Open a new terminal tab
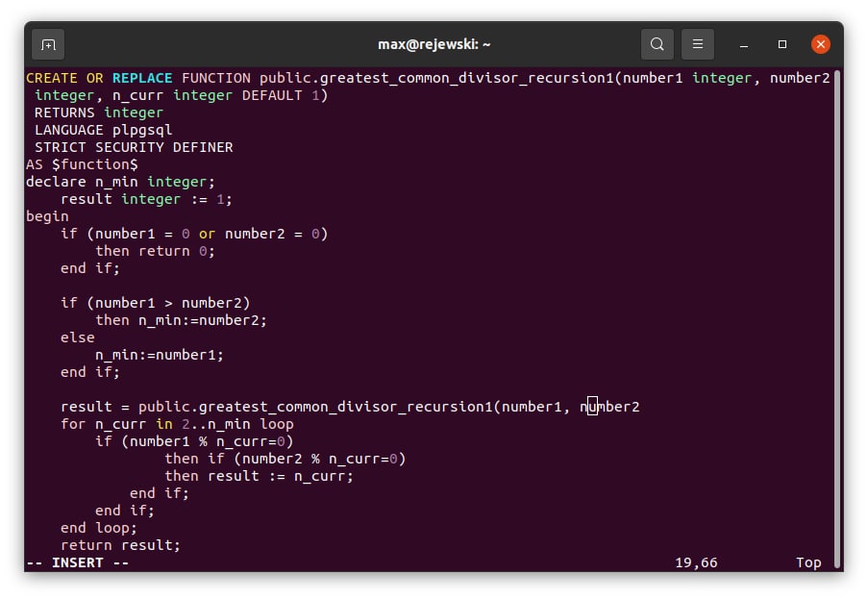The height and width of the screenshot is (599, 868). tap(48, 44)
